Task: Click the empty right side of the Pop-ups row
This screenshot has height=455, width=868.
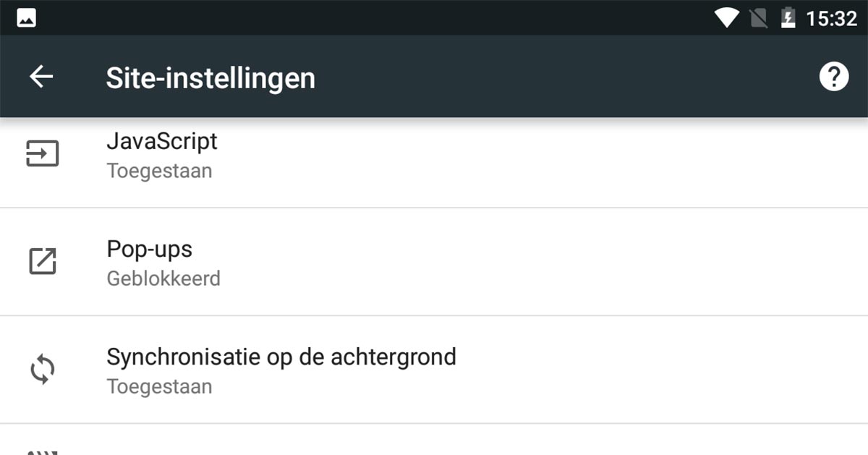Action: click(651, 262)
